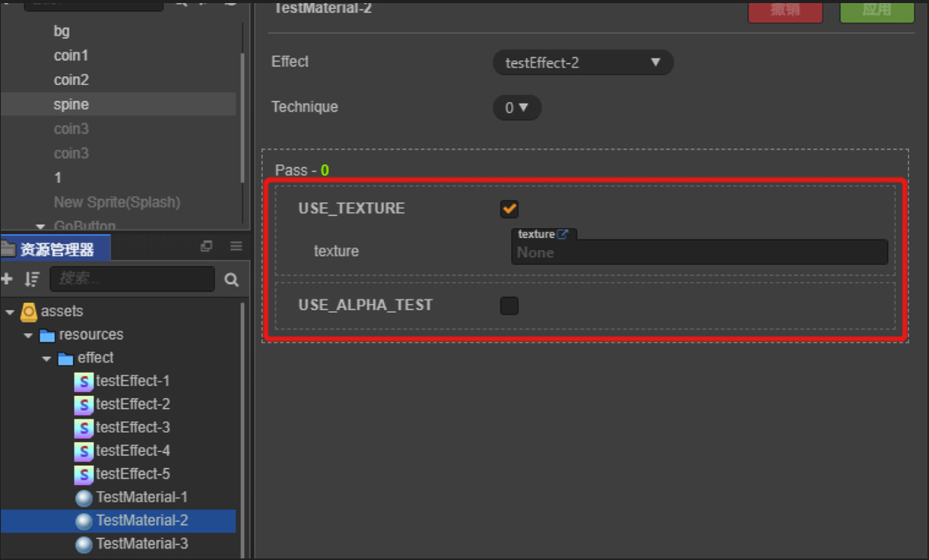
Task: Click the USE_TEXTURE label
Action: pos(351,208)
